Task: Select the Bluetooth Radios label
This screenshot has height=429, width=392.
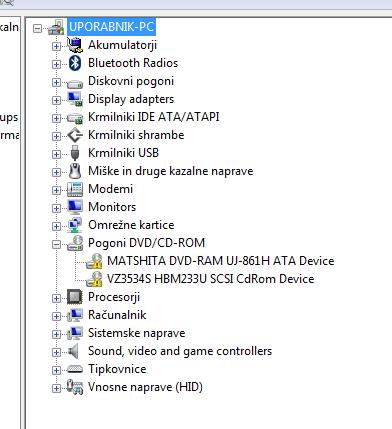Action: click(133, 63)
